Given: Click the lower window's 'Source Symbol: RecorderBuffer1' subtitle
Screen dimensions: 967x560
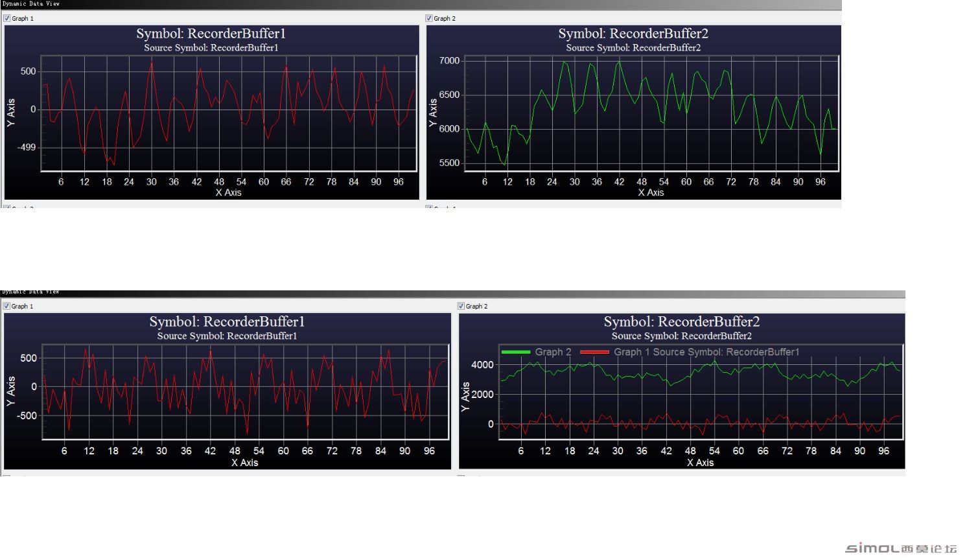Looking at the screenshot, I should [227, 336].
